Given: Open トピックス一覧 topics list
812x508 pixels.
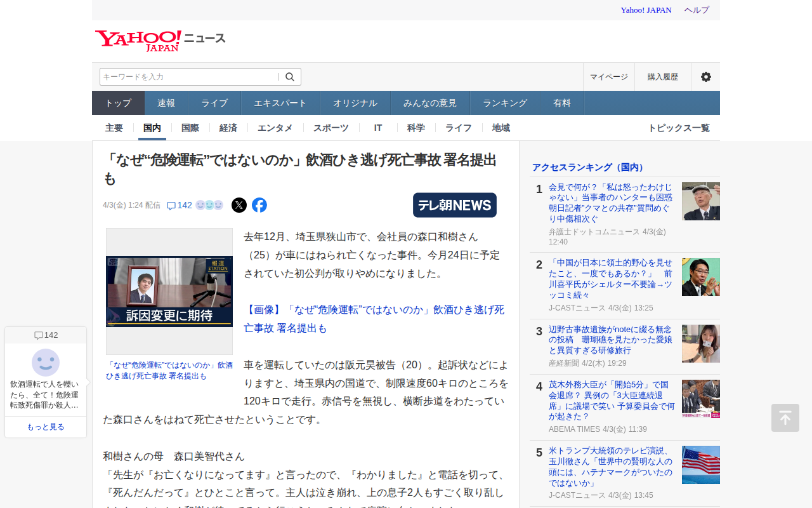Looking at the screenshot, I should pos(678,128).
